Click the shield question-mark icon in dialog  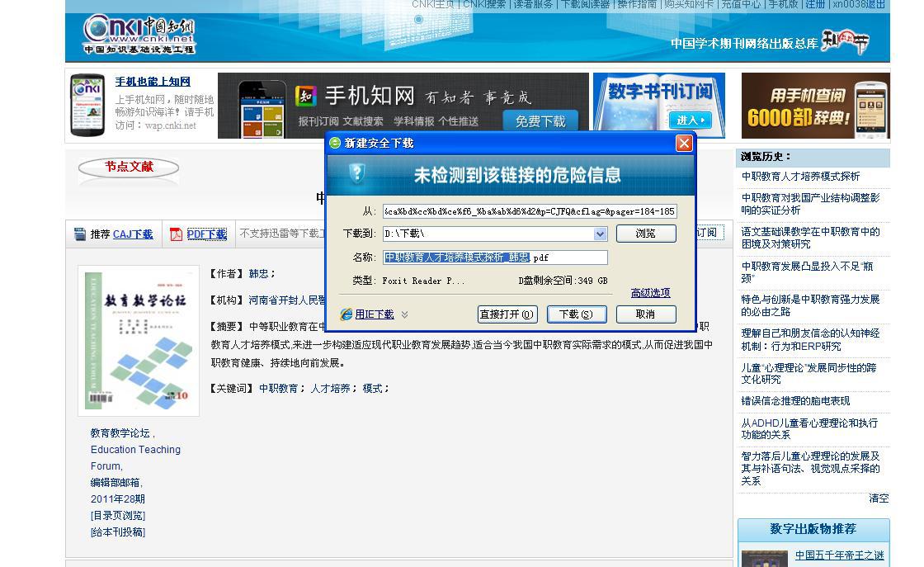(x=357, y=173)
